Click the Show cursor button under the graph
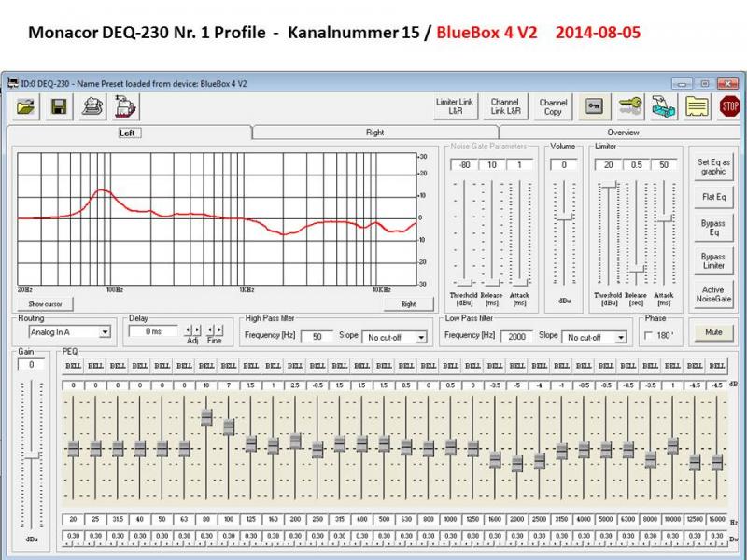 tap(45, 304)
